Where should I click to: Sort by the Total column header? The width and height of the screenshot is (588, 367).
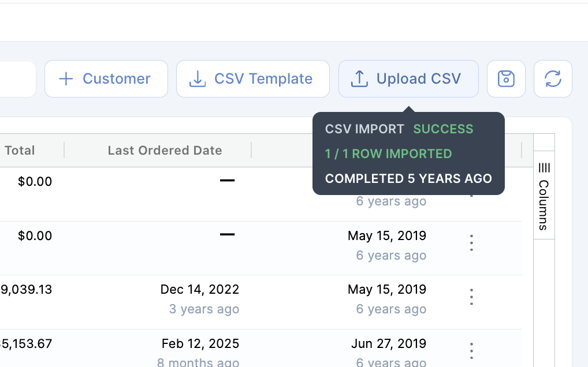20,151
